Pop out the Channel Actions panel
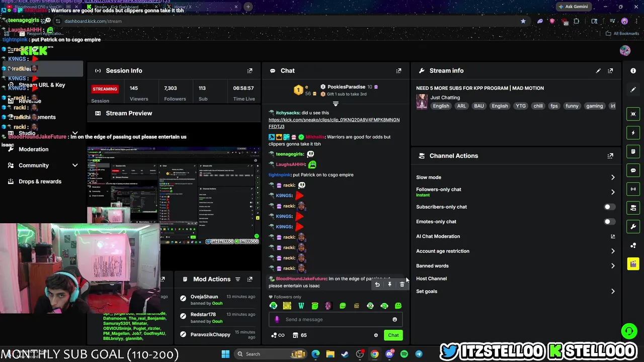The height and width of the screenshot is (362, 644). (x=610, y=156)
